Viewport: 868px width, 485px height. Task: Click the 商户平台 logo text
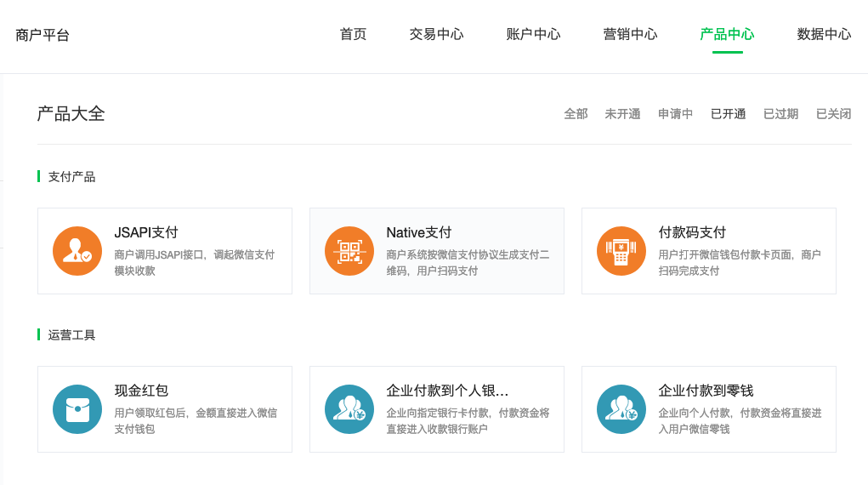pos(43,36)
